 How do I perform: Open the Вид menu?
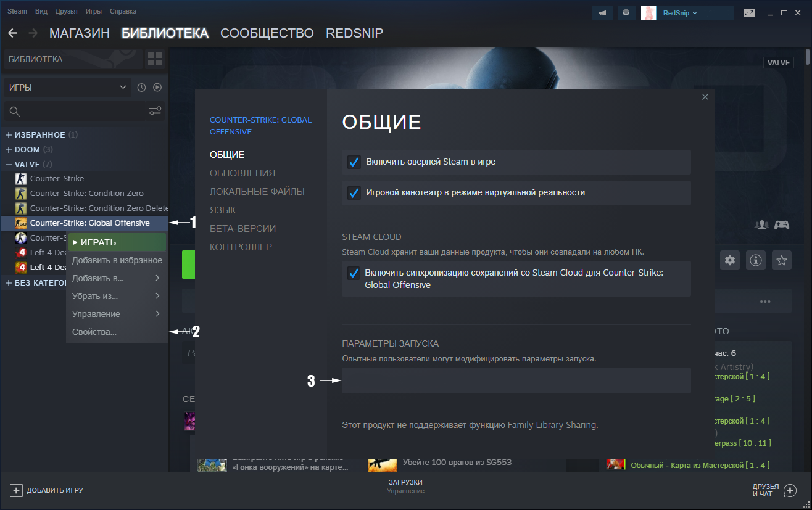tap(41, 12)
